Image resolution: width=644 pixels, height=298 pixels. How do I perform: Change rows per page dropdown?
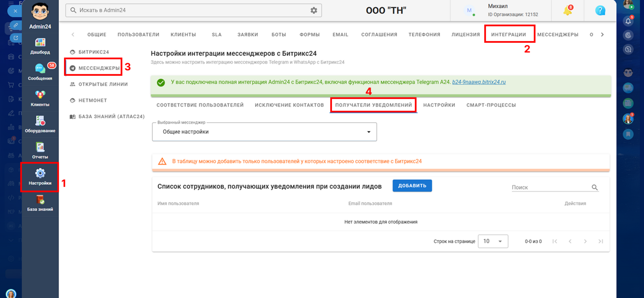point(493,241)
